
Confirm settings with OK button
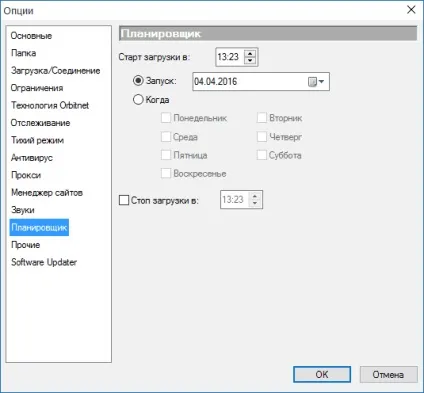point(322,374)
